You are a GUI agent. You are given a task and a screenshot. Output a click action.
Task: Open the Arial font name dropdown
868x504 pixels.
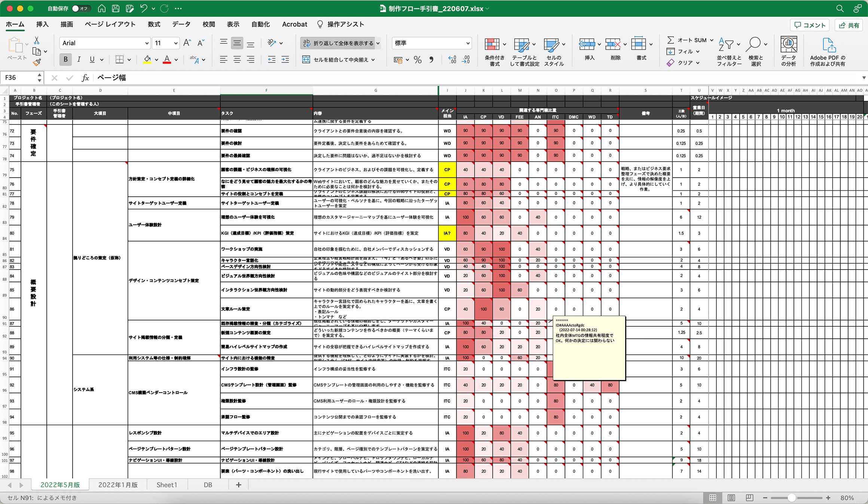click(x=147, y=43)
